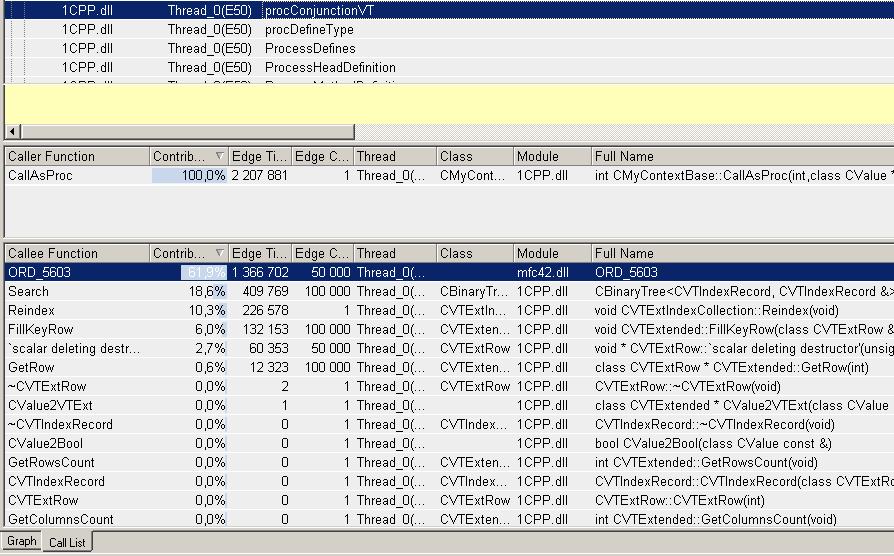Select the highlighted procConjunctionVT row
Image resolution: width=894 pixels, height=556 pixels.
click(x=318, y=10)
